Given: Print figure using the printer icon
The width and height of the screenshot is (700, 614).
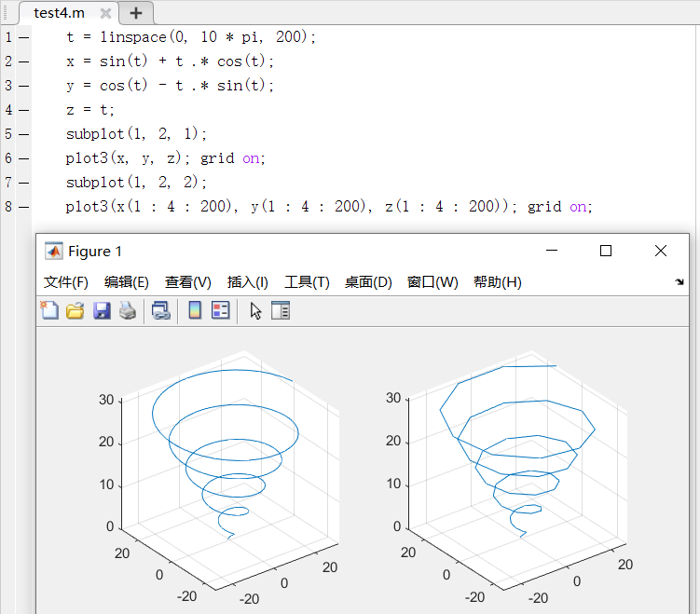Looking at the screenshot, I should pos(128,310).
